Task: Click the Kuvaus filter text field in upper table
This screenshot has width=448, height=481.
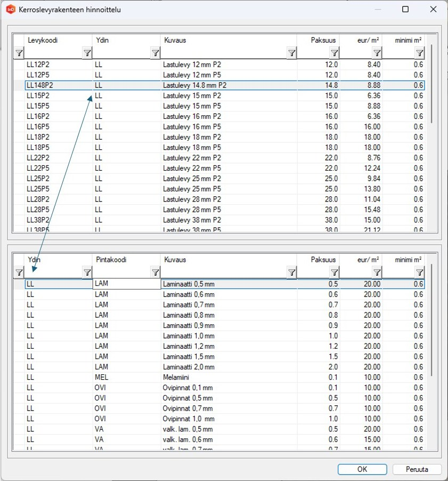Action: pyautogui.click(x=223, y=53)
